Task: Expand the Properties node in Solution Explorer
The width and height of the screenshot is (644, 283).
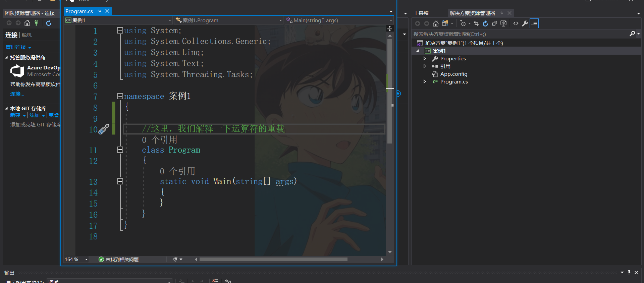Action: point(425,58)
